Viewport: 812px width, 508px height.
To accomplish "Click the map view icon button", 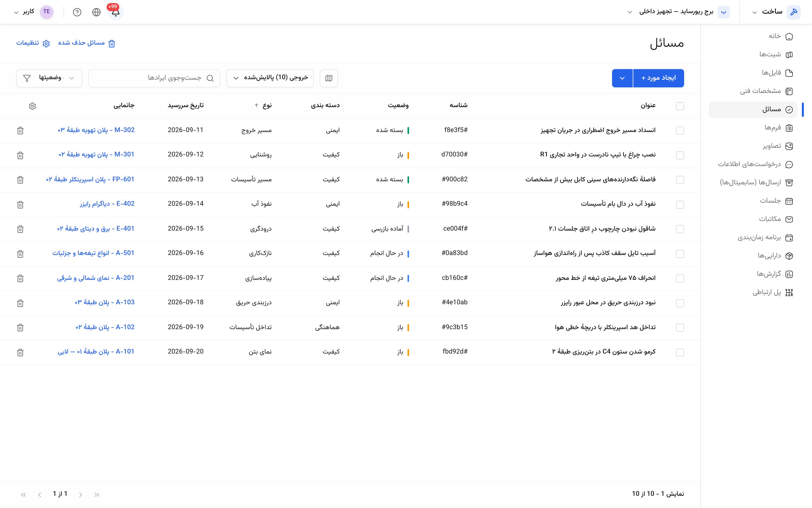I will click(x=329, y=78).
